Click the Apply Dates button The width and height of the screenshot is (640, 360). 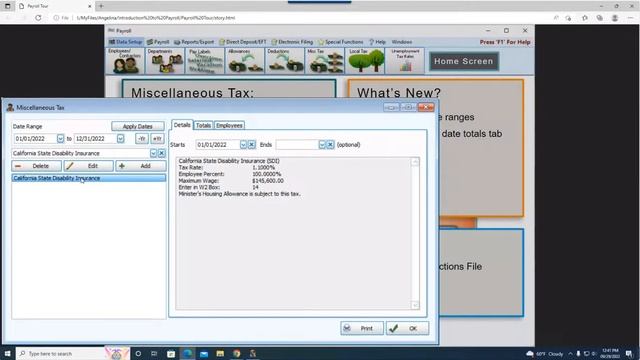pyautogui.click(x=138, y=126)
